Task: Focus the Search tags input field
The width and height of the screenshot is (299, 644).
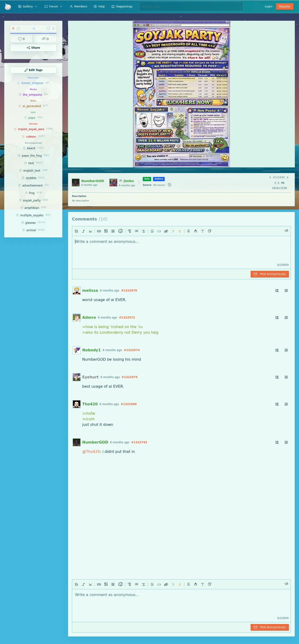Action: pyautogui.click(x=191, y=7)
